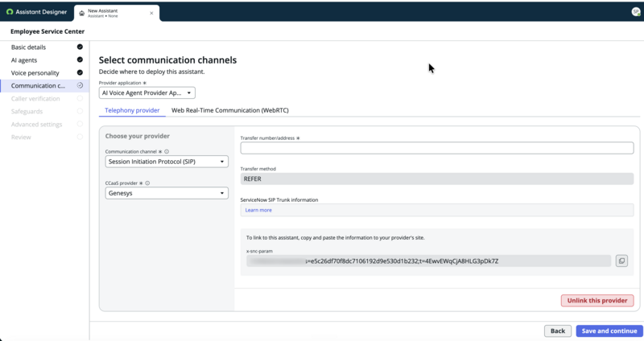Open the user profile avatar
Screen dimensions: 644x341
tap(636, 12)
